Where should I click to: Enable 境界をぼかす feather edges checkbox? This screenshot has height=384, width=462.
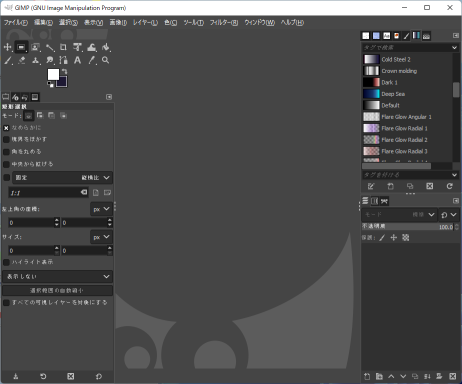click(x=6, y=139)
